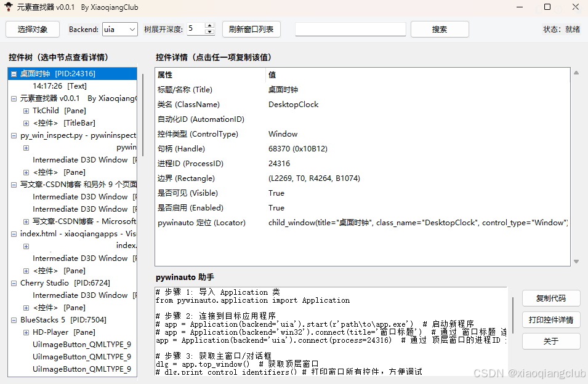Select the HD-Player [Pane] tree item
The width and height of the screenshot is (588, 384).
pos(64,332)
